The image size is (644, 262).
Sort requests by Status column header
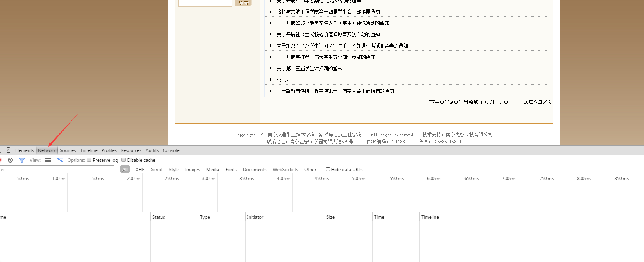coord(159,217)
